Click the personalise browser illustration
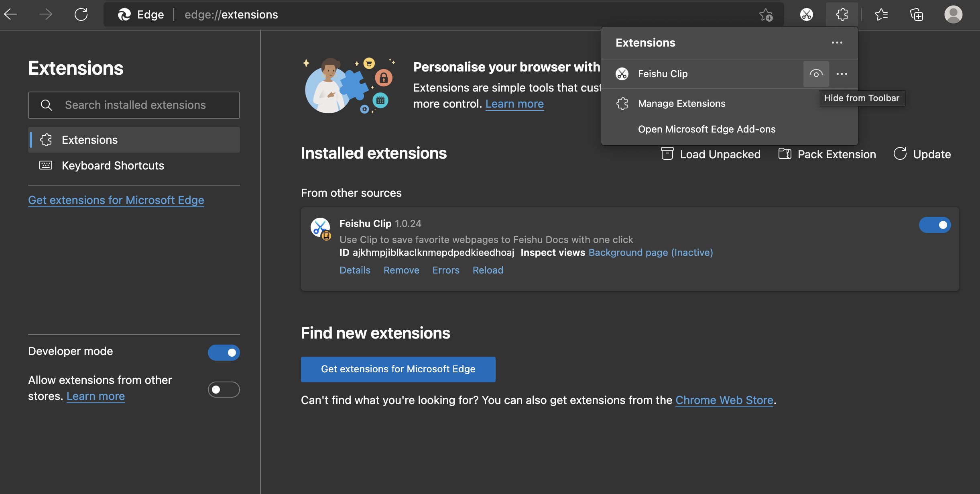Image resolution: width=980 pixels, height=494 pixels. click(x=349, y=86)
